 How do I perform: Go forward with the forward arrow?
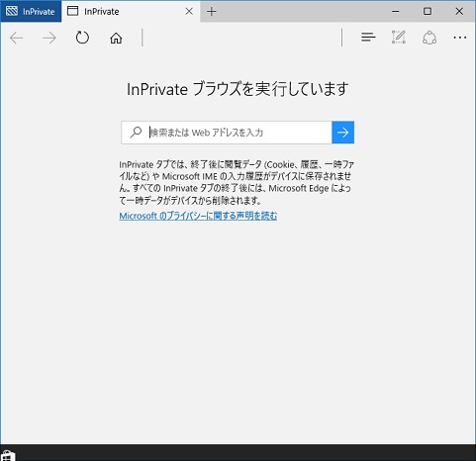point(49,38)
